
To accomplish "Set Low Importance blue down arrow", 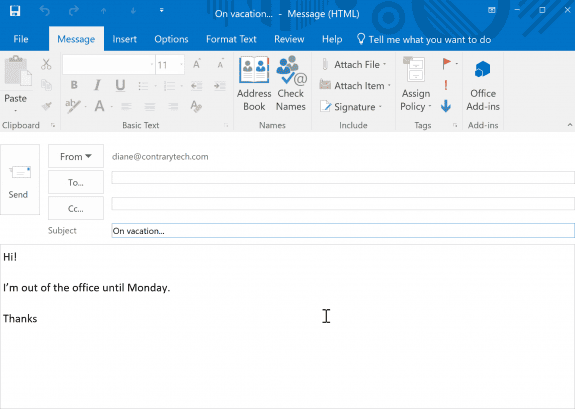I will (x=446, y=106).
